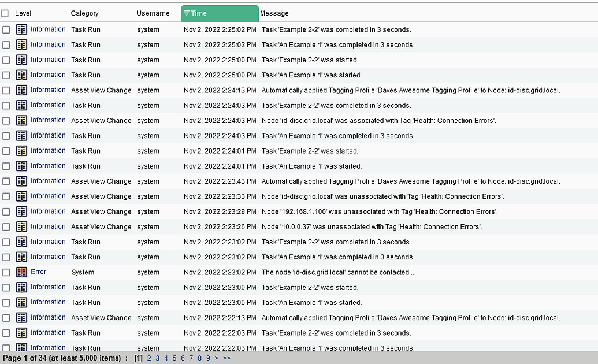Go to page 2 of the log results
Viewport: 598px width, 364px height.
pyautogui.click(x=149, y=358)
